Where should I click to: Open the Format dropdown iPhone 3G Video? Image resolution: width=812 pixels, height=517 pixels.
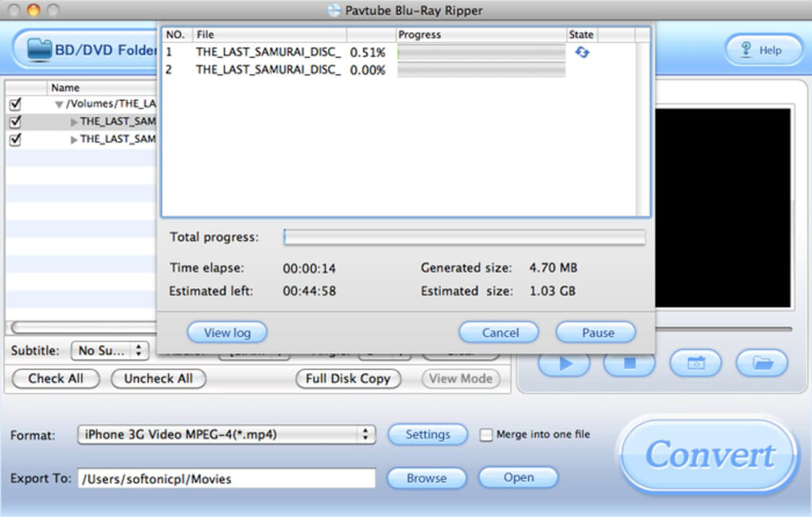(x=226, y=435)
